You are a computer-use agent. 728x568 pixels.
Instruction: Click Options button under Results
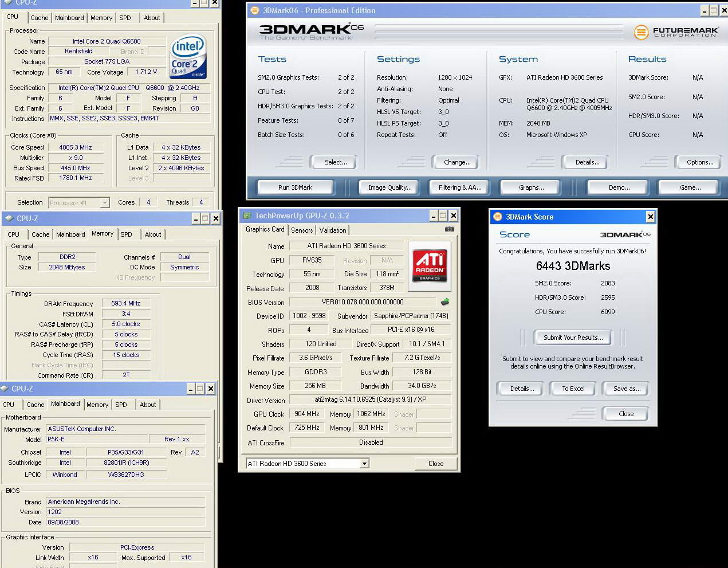point(699,162)
